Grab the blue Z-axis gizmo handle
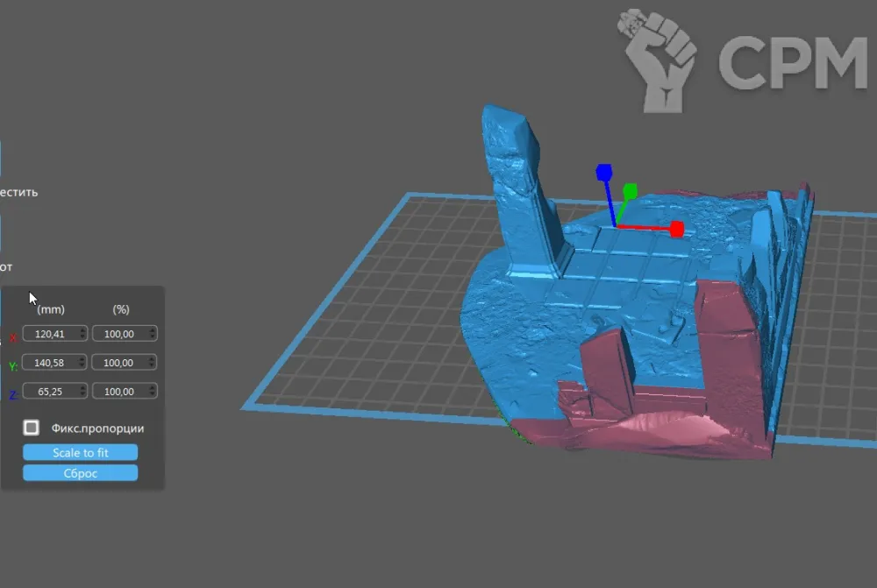The width and height of the screenshot is (877, 588). click(603, 171)
